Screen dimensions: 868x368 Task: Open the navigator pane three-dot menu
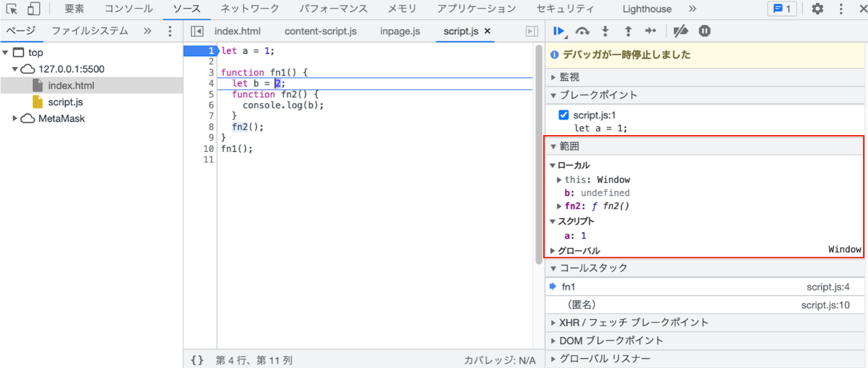[x=170, y=31]
